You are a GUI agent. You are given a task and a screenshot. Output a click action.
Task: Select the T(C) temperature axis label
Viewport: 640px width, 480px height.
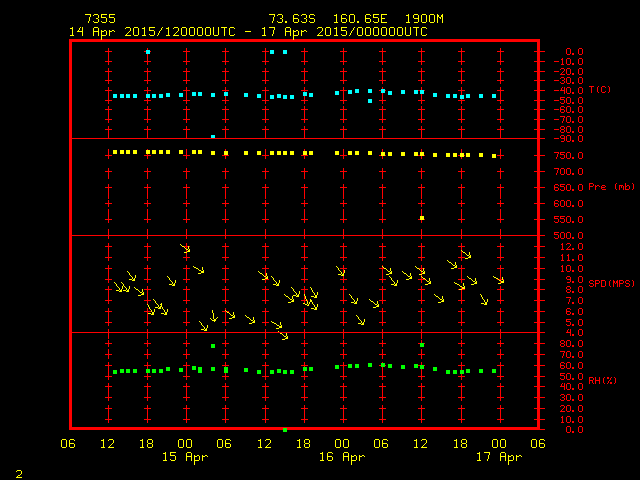[x=600, y=90]
